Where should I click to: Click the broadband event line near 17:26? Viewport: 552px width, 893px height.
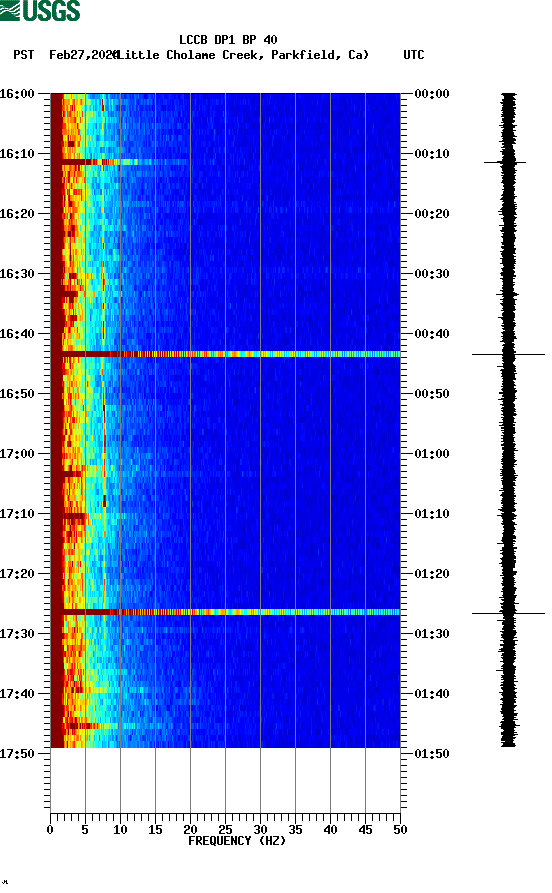pos(226,612)
